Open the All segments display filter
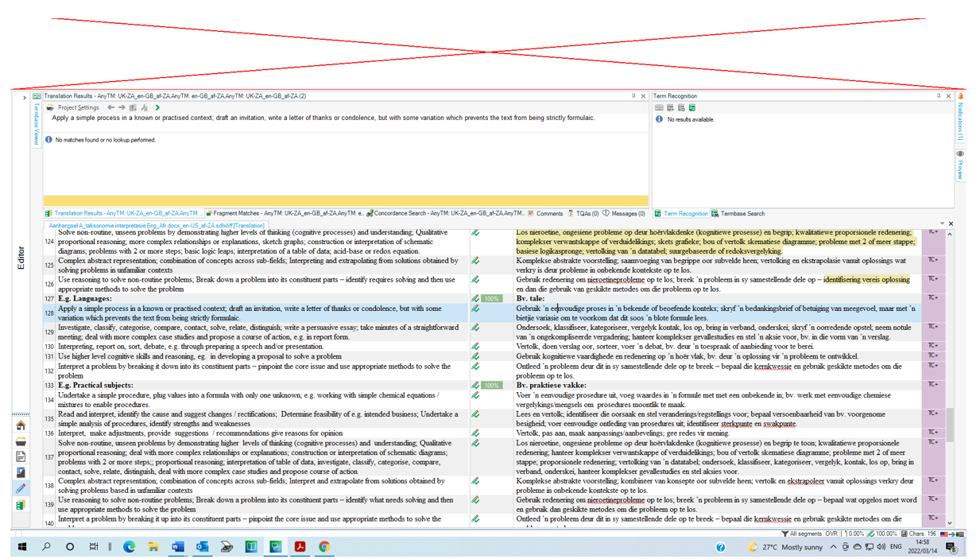The image size is (980, 559). (x=801, y=534)
